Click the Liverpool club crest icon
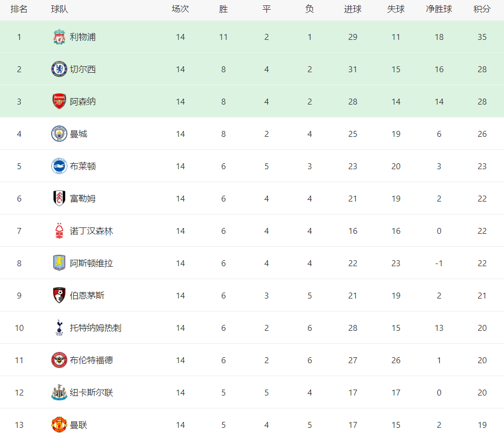This screenshot has width=504, height=437. 59,37
